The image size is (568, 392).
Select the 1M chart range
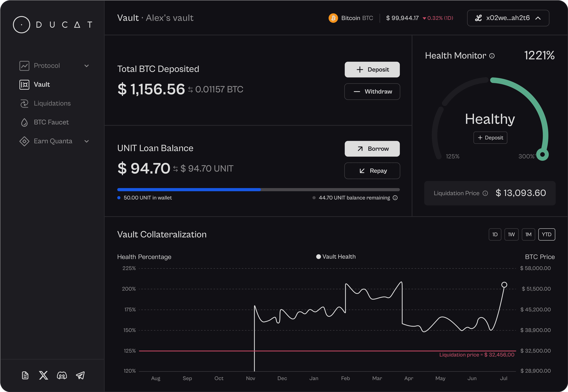click(x=528, y=234)
